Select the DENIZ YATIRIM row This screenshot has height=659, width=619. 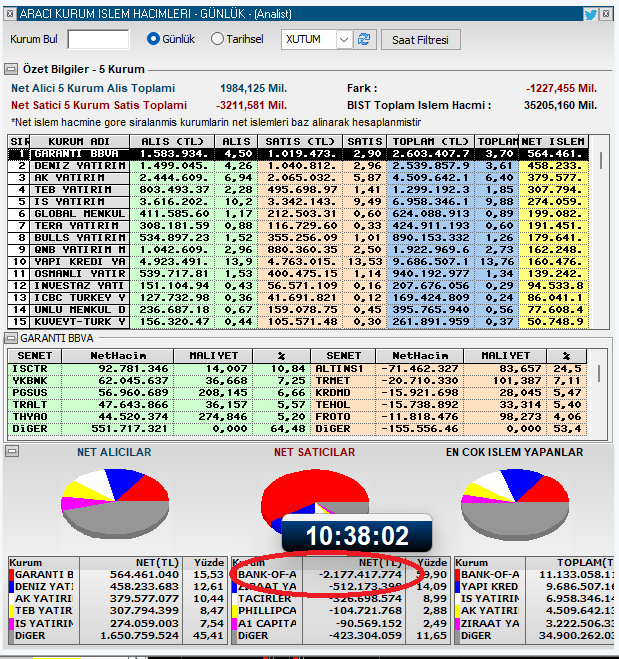(298, 166)
